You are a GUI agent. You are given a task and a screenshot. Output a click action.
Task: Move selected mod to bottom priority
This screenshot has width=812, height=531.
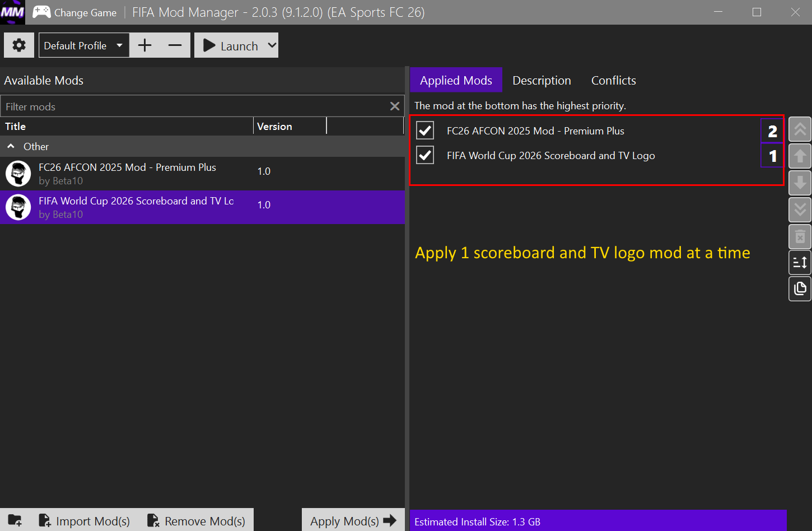click(800, 209)
